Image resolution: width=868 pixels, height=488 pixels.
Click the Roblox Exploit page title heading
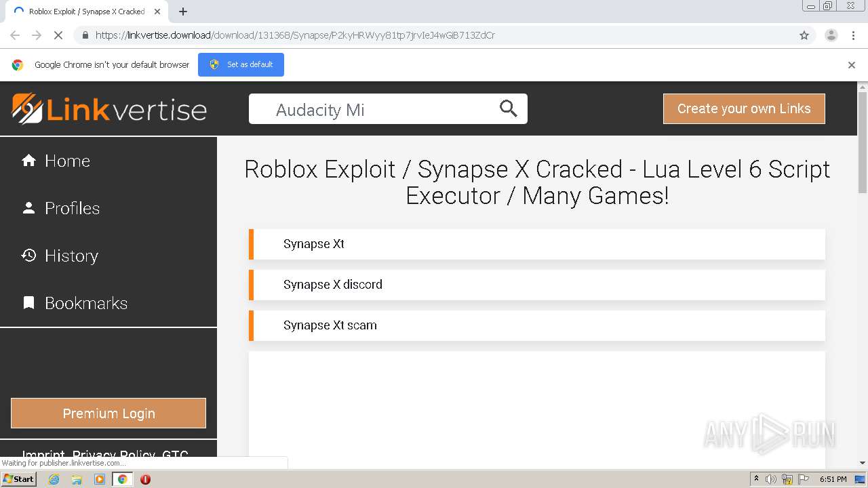[537, 182]
